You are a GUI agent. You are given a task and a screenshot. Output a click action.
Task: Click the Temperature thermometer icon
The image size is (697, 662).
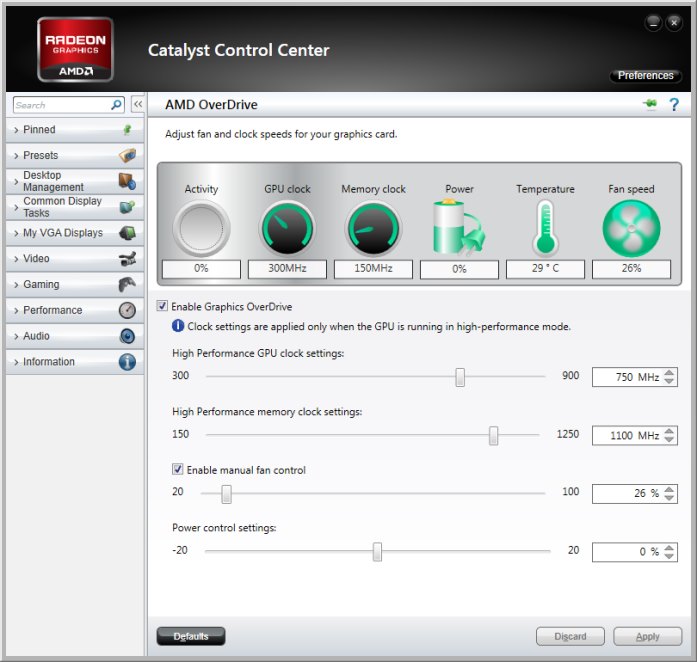(x=545, y=228)
